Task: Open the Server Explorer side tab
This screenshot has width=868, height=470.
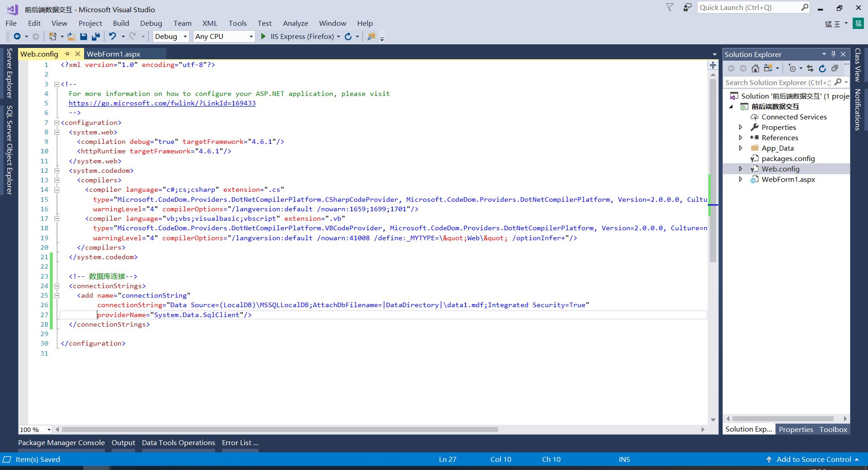Action: click(x=9, y=73)
